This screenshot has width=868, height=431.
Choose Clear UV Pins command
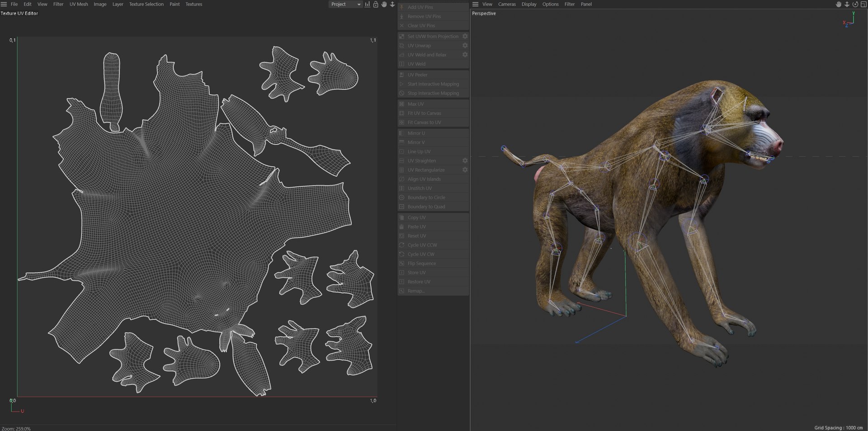point(433,25)
